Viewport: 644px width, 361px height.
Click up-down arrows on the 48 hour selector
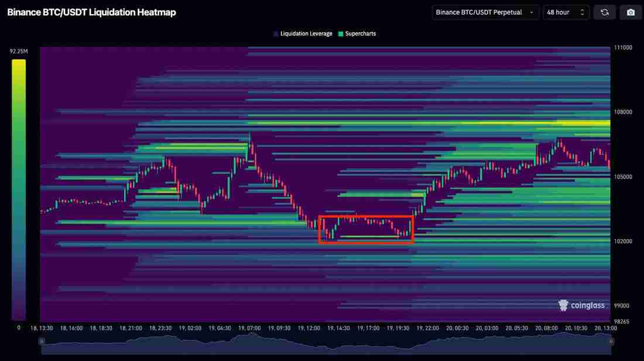click(x=581, y=12)
